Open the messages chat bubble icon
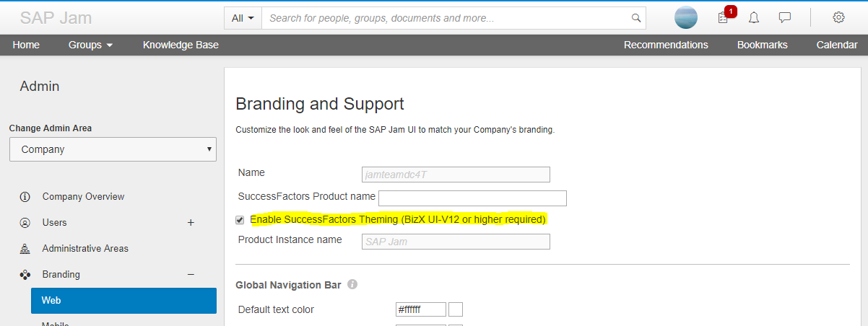The image size is (868, 326). [785, 18]
